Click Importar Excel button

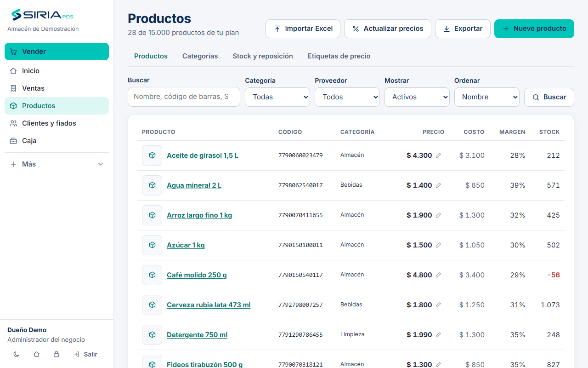tap(303, 29)
